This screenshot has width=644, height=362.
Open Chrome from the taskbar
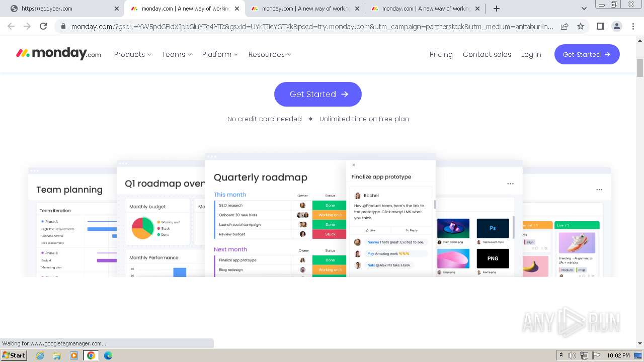pyautogui.click(x=91, y=355)
